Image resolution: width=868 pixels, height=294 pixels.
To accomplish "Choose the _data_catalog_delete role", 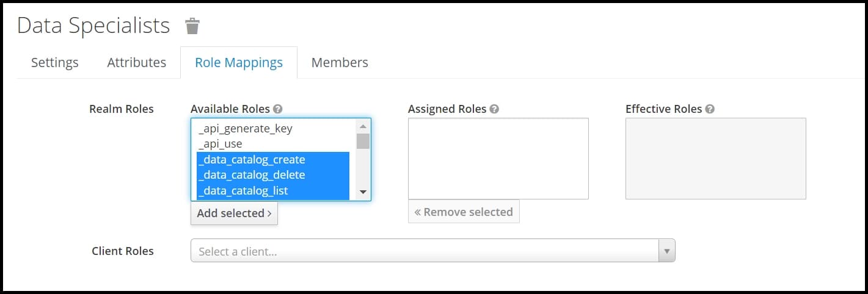I will [x=273, y=175].
